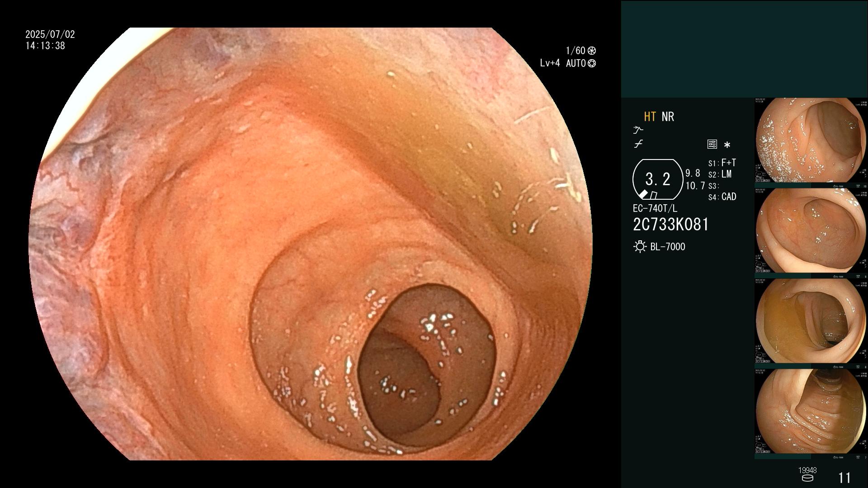Click the remaining storage count 19948

click(807, 470)
